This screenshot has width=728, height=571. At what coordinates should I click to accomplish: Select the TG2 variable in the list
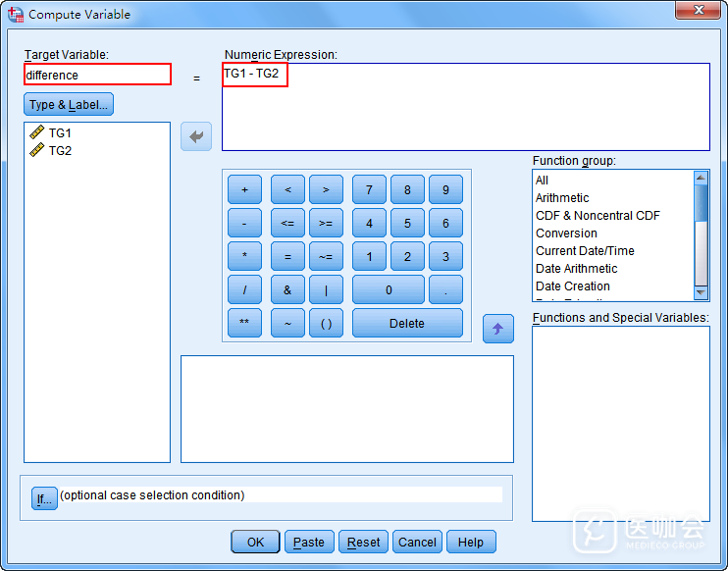(60, 150)
